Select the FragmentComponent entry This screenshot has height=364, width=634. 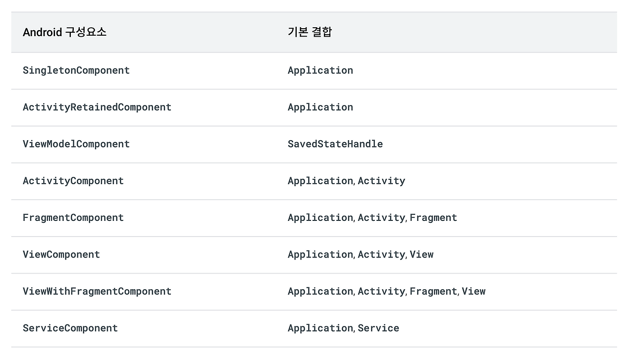point(73,217)
